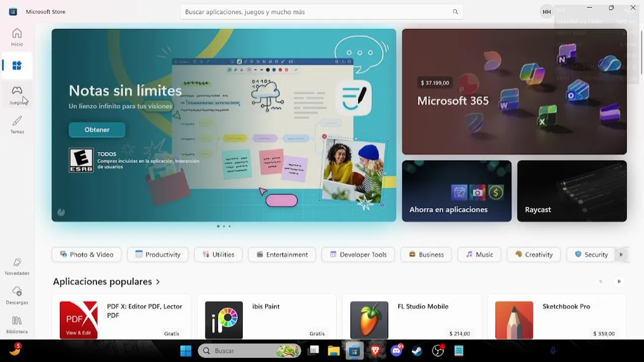Click the $ 359,00 price of Sketchbook Pro

(x=604, y=333)
